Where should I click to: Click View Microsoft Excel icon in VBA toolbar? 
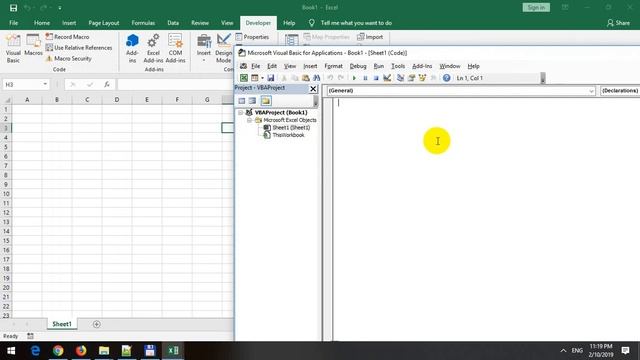244,78
